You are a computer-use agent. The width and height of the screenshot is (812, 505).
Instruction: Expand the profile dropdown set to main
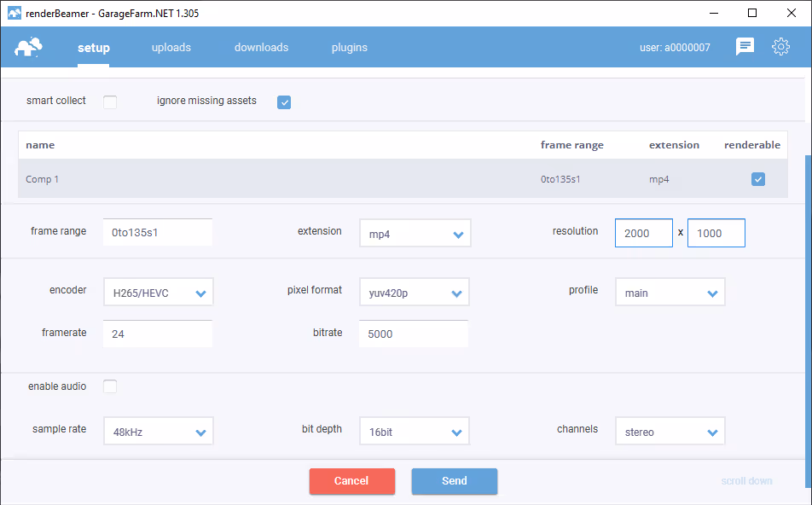point(670,292)
